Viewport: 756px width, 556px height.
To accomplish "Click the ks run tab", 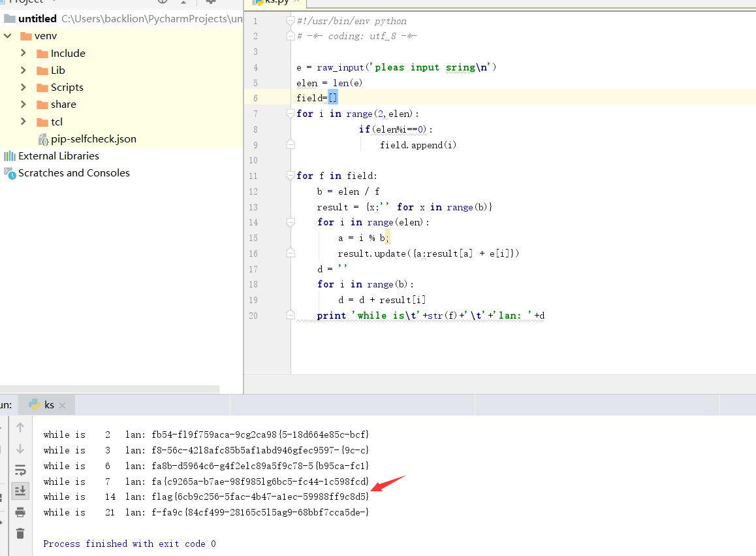I will click(x=46, y=405).
